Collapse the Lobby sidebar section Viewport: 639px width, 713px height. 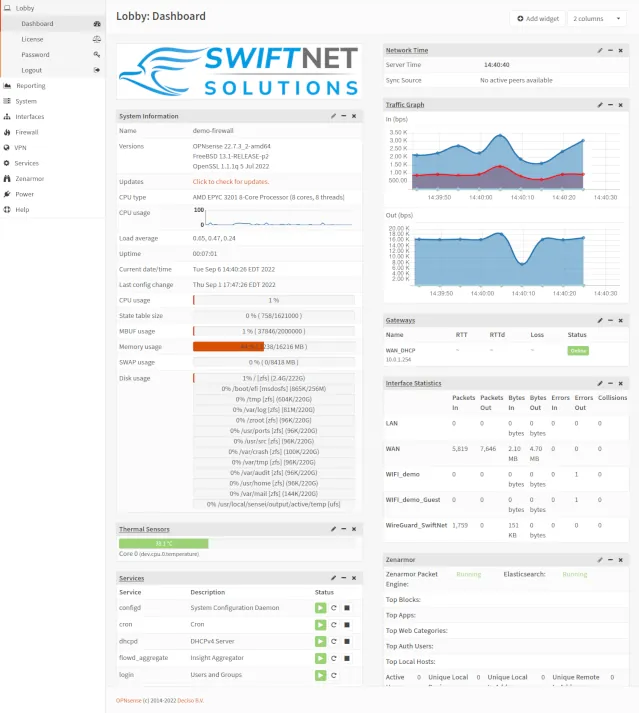point(53,8)
